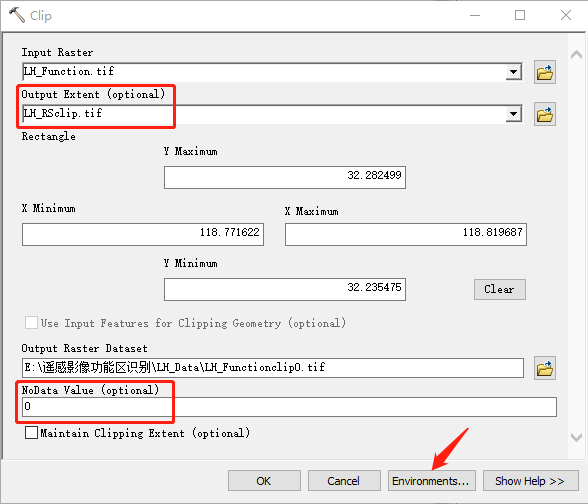Viewport: 588px width, 504px height.
Task: Focus the Y Minimum field showing 32.235475
Action: (285, 289)
